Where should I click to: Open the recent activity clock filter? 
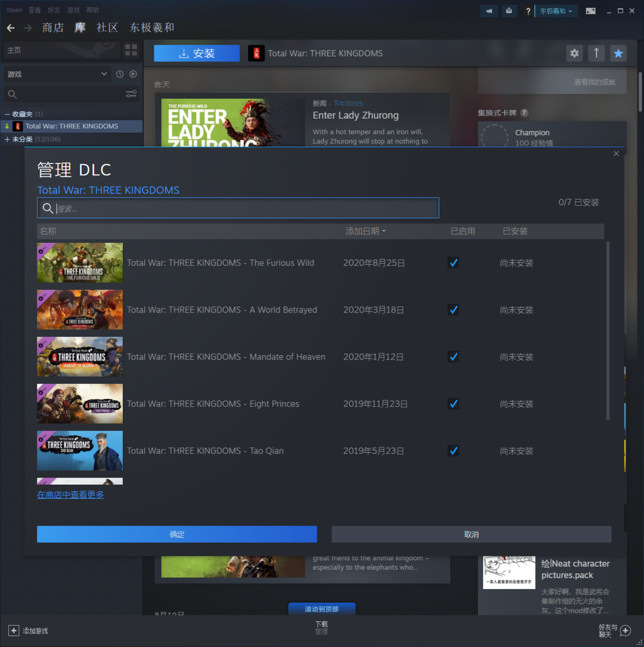(x=120, y=74)
